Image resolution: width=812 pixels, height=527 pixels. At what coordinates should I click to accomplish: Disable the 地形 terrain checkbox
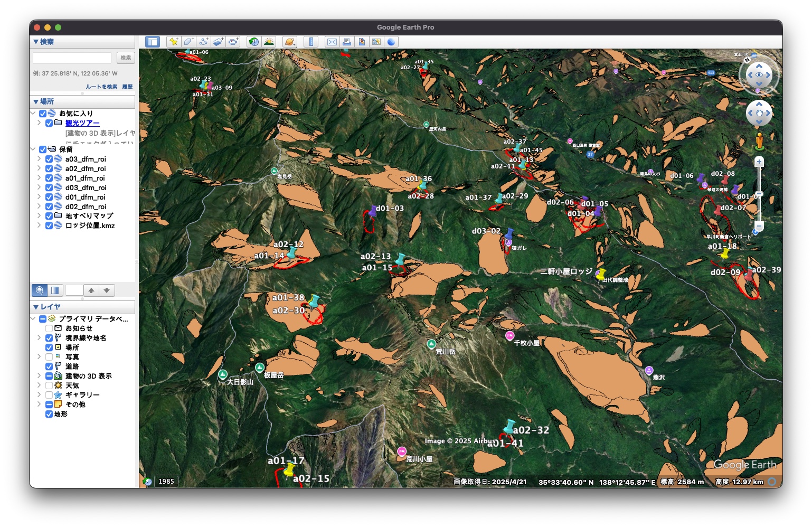pos(49,414)
